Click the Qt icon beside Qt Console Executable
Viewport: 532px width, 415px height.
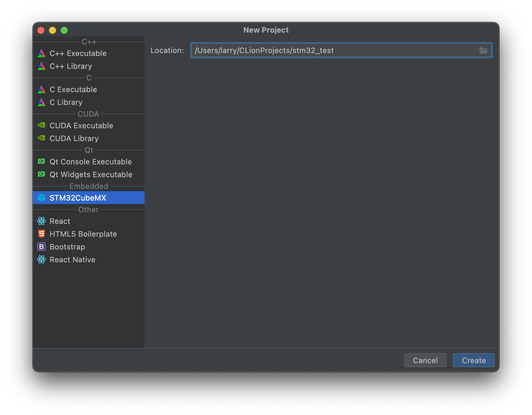coord(41,161)
